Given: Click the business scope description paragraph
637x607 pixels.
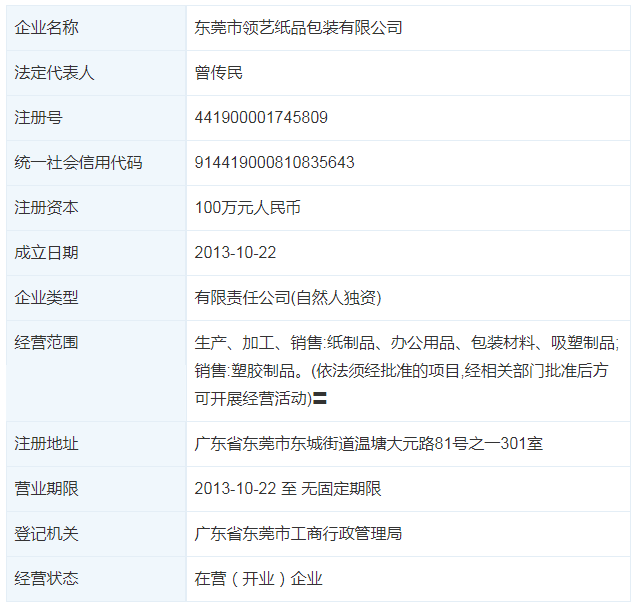Looking at the screenshot, I should 406,370.
